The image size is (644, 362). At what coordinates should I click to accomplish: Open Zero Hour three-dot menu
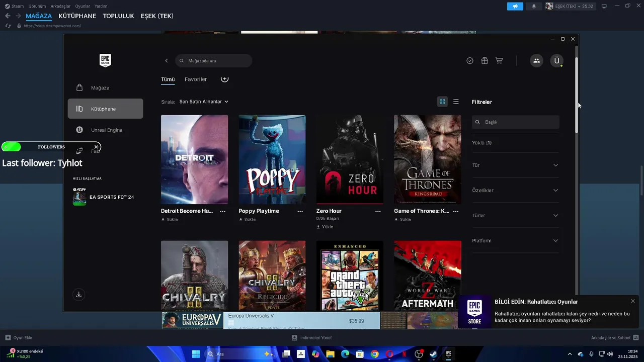pos(378,212)
